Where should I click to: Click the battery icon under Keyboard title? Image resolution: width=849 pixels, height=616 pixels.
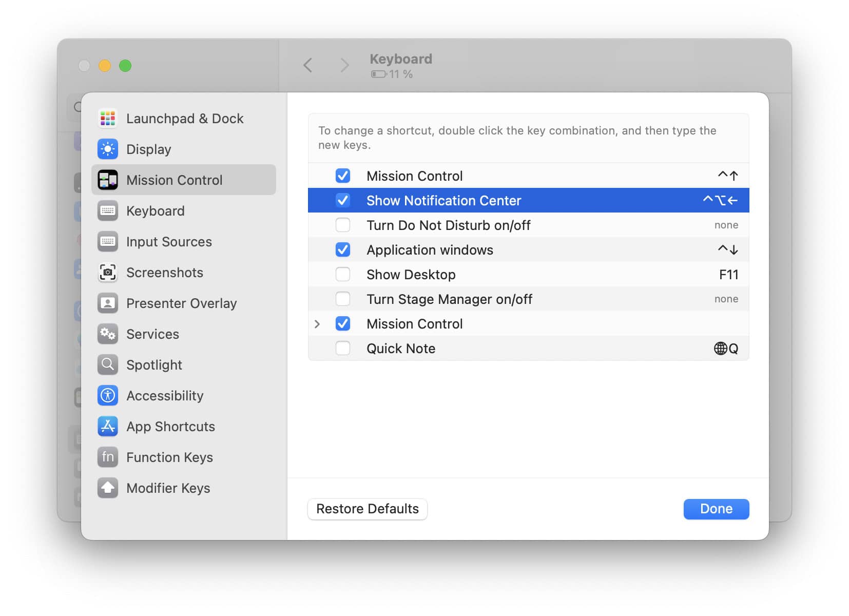379,74
